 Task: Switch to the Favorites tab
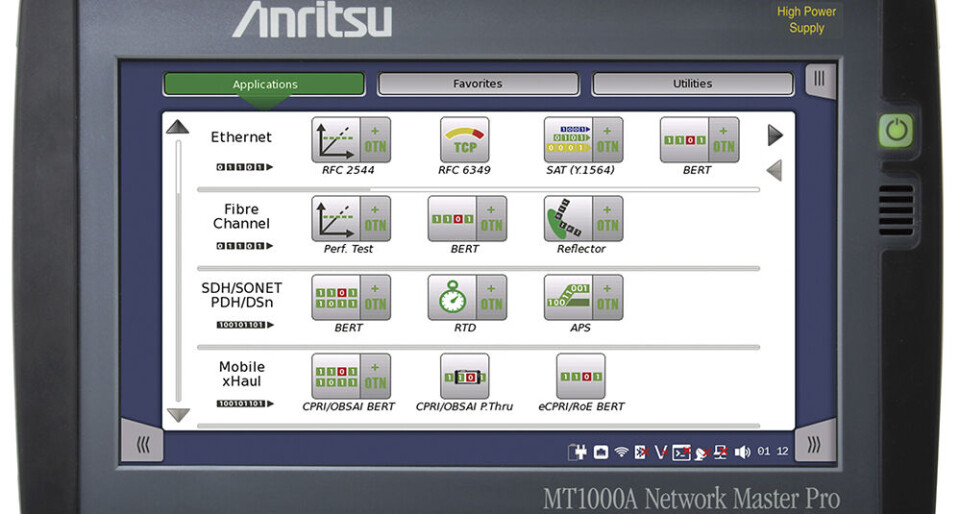click(478, 84)
